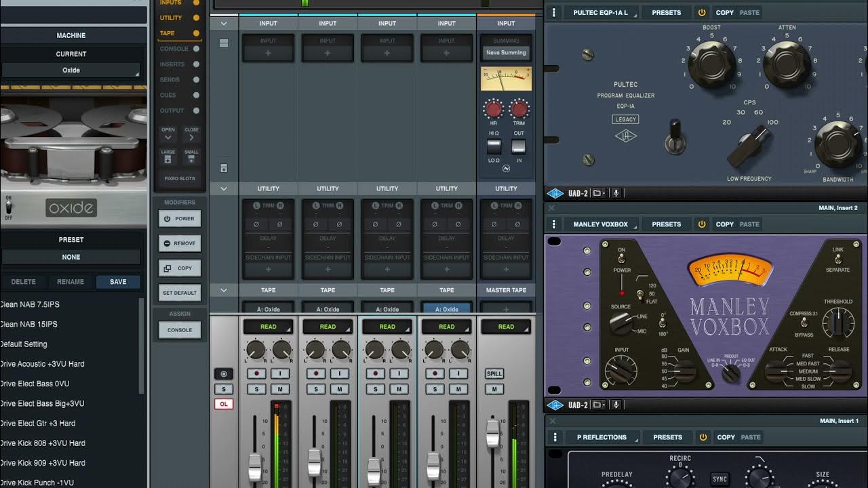Image resolution: width=868 pixels, height=488 pixels.
Task: Click the red OL overload indicator
Action: pos(224,404)
